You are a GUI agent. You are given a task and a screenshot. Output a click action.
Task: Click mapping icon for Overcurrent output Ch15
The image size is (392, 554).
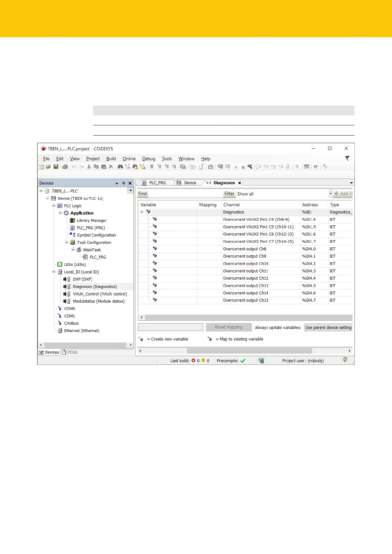click(155, 300)
